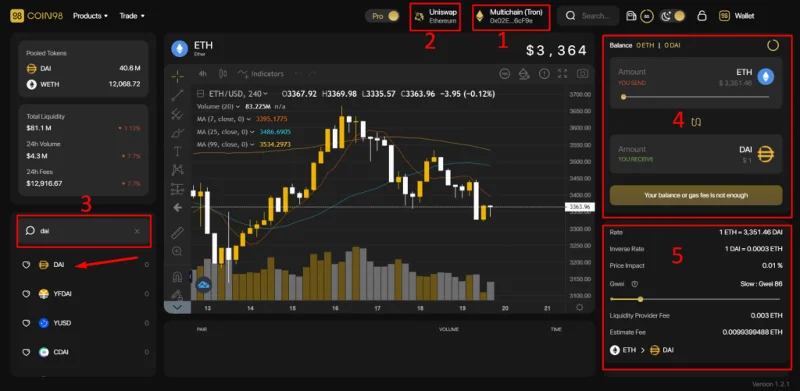Open the Indicators menu
The image size is (800, 391).
click(261, 74)
